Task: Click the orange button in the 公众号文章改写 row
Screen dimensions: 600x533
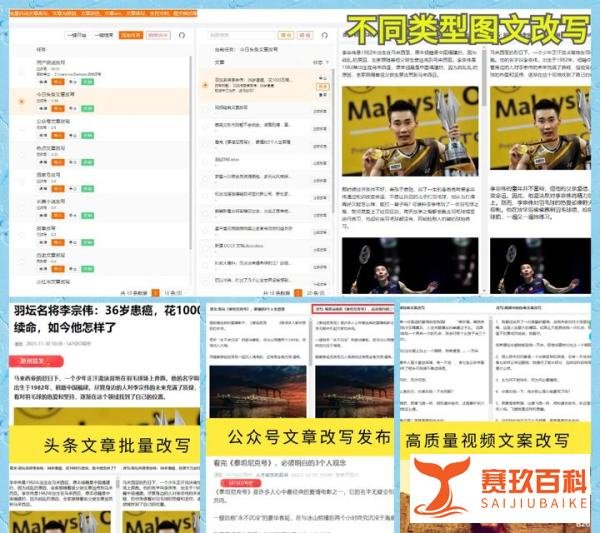Action: (58, 135)
